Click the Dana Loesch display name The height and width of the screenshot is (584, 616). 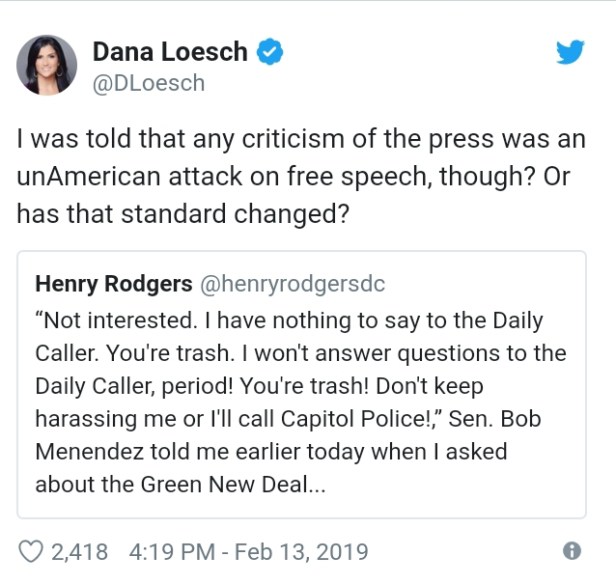coord(170,52)
